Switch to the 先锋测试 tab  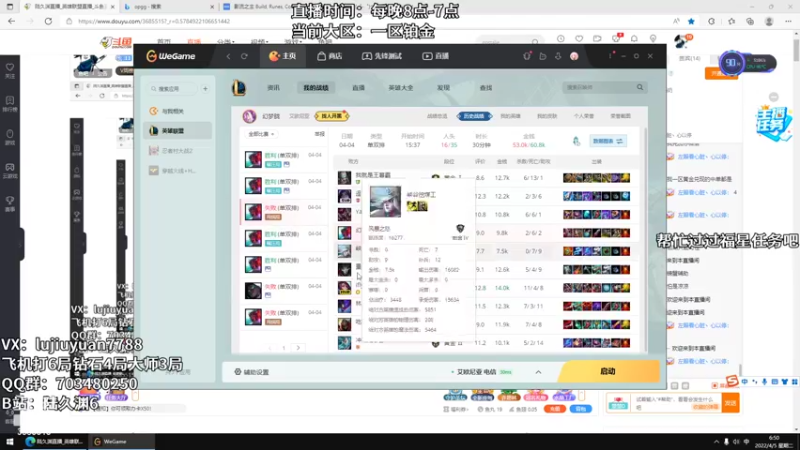click(x=382, y=56)
